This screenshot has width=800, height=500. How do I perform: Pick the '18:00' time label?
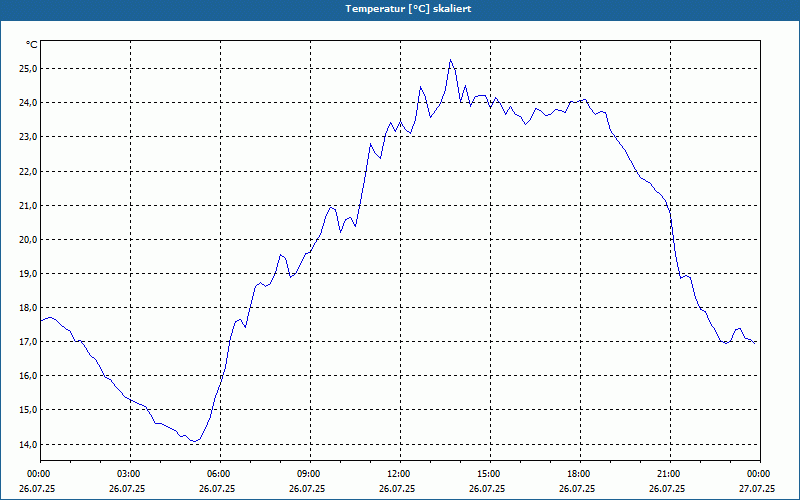click(x=579, y=474)
